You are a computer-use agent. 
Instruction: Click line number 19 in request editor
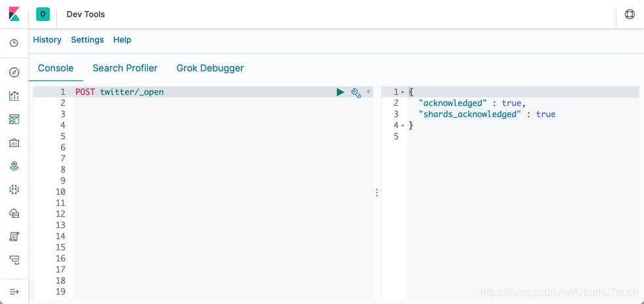point(61,292)
